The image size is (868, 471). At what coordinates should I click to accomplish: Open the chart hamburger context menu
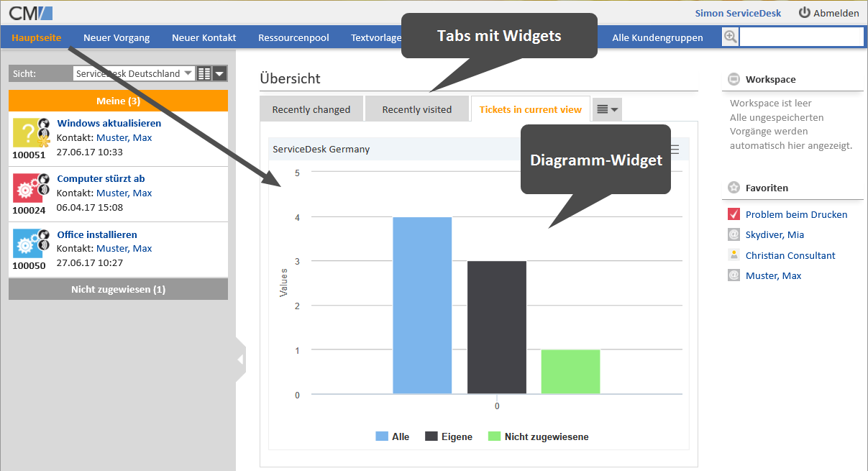(675, 150)
